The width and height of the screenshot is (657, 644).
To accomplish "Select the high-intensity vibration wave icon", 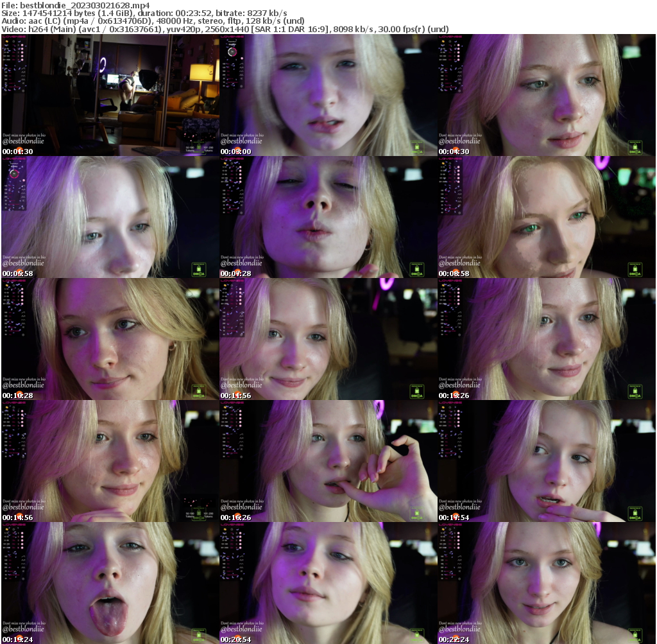I will tap(23, 79).
